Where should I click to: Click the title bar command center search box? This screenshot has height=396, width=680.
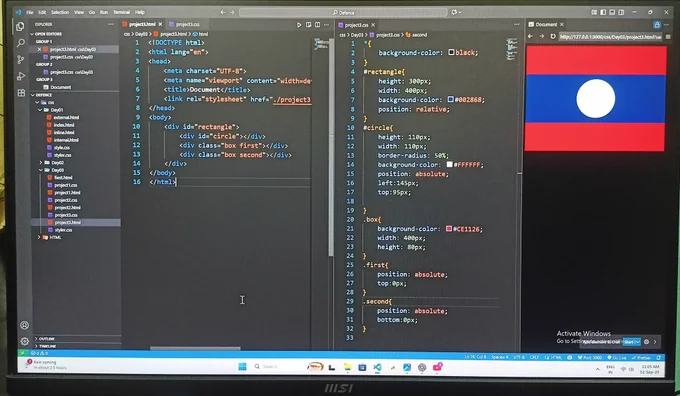pyautogui.click(x=343, y=12)
